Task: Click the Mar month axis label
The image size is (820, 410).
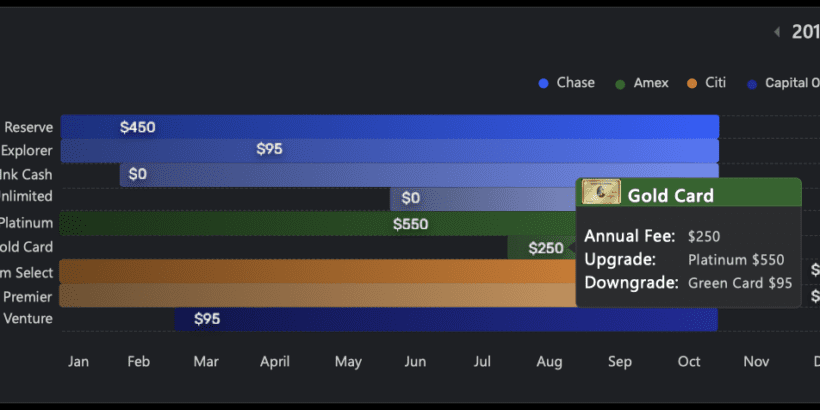Action: click(x=206, y=362)
